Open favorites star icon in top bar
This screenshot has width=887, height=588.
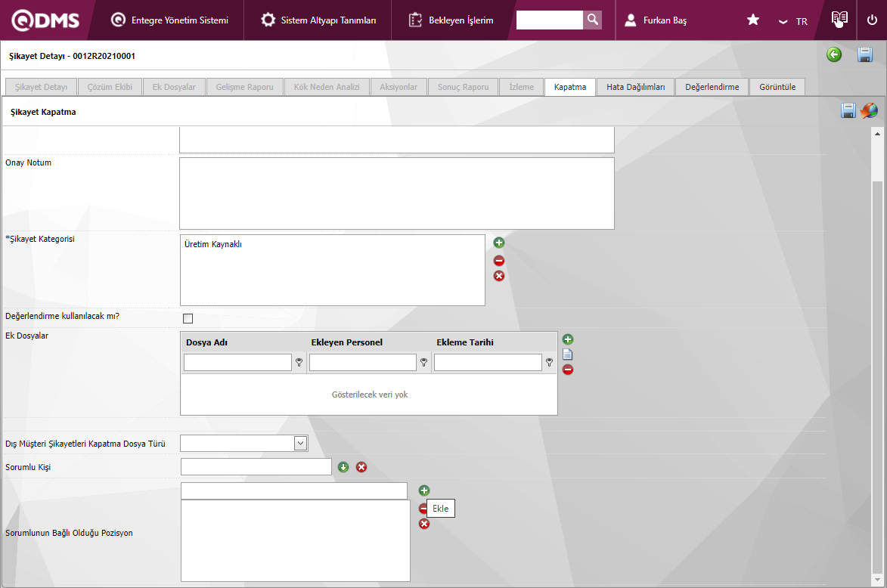(753, 20)
